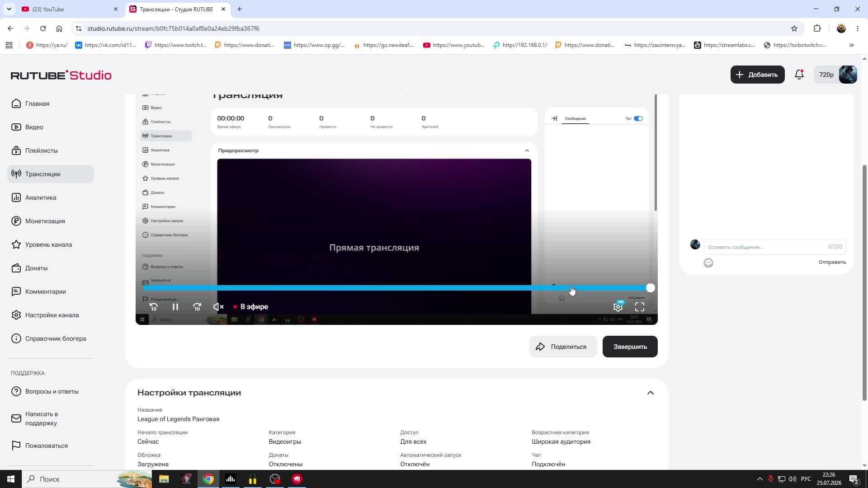Unmute the player sound
The image size is (868, 488).
[219, 307]
